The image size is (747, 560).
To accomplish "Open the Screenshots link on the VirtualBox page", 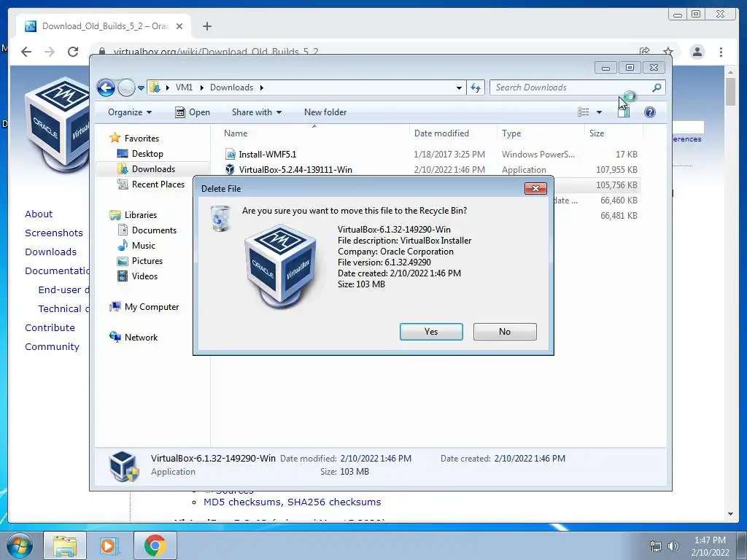I will point(54,233).
